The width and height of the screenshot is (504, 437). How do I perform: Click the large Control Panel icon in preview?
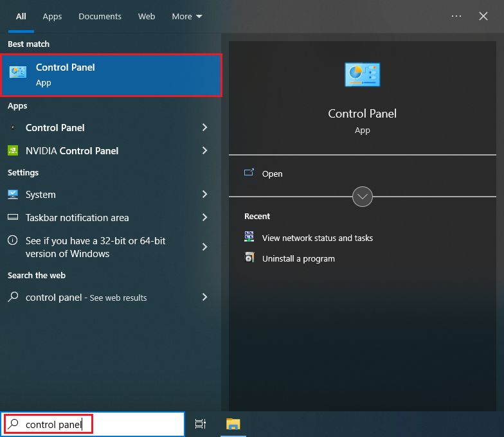(x=362, y=75)
